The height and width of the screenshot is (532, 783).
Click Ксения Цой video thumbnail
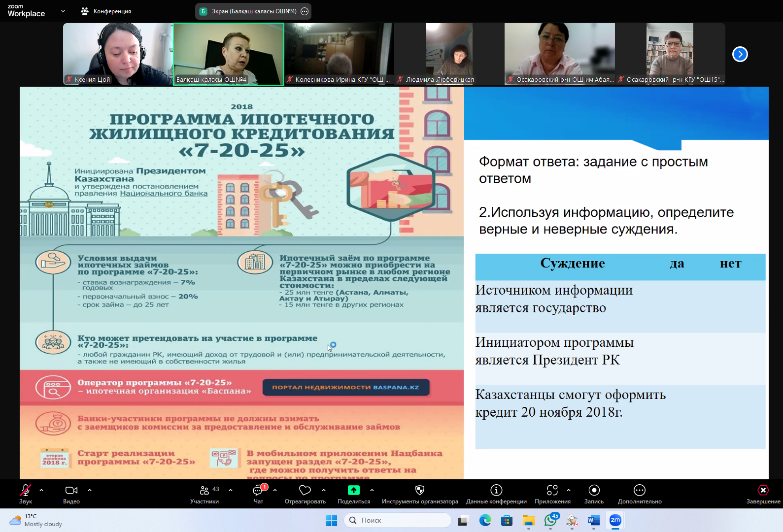pyautogui.click(x=118, y=54)
